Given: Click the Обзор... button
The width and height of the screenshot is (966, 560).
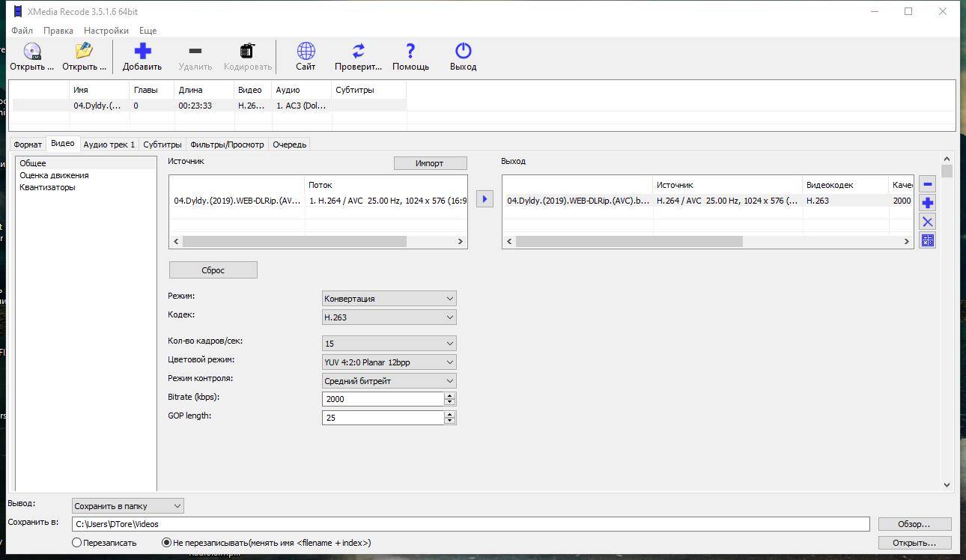Looking at the screenshot, I should pos(914,524).
